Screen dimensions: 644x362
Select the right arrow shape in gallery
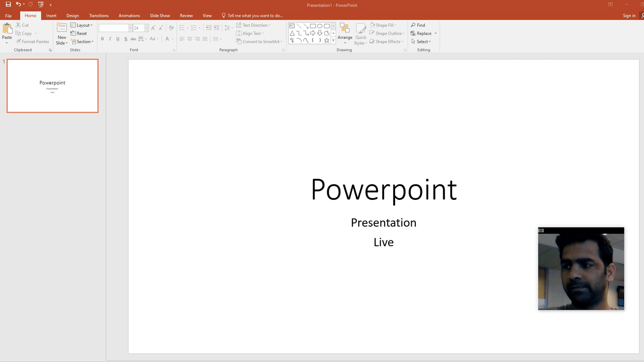313,33
